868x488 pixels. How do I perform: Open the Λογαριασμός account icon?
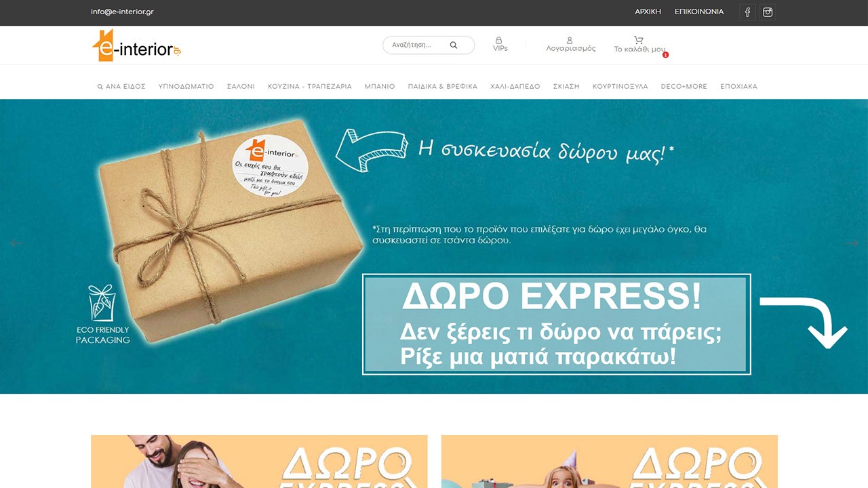coord(570,40)
